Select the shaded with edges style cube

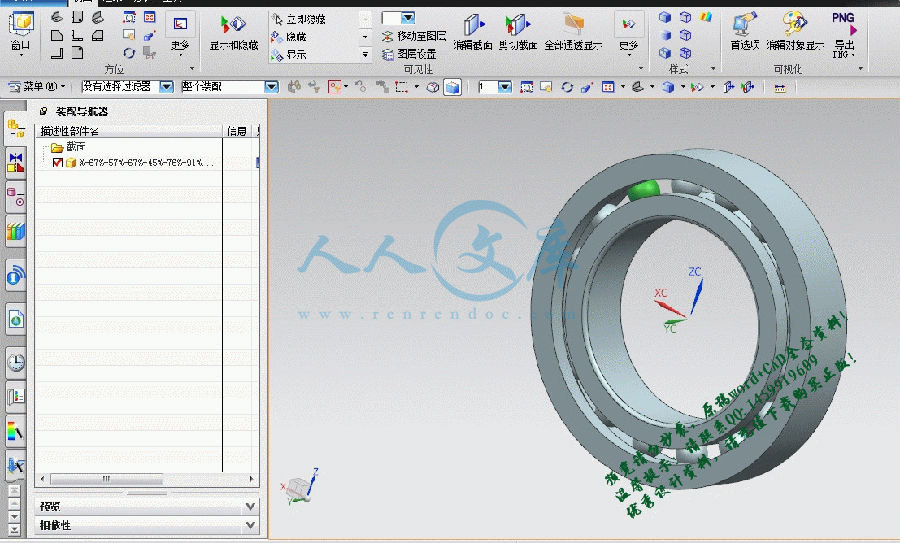(665, 17)
